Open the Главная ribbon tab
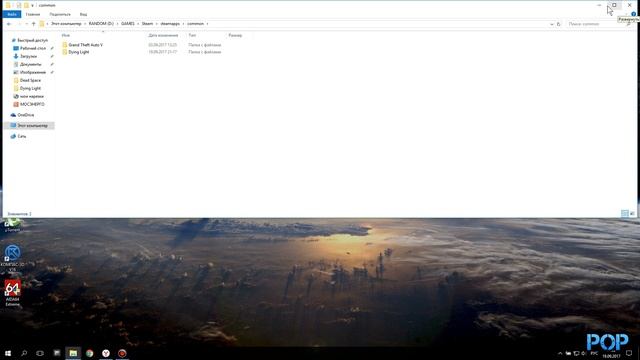The image size is (640, 360). [33, 14]
